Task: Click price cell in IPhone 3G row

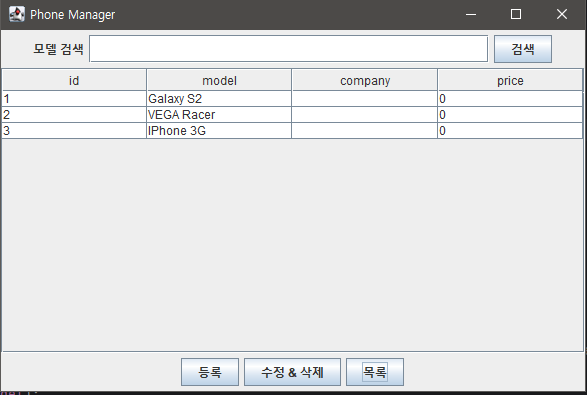Action: 510,131
